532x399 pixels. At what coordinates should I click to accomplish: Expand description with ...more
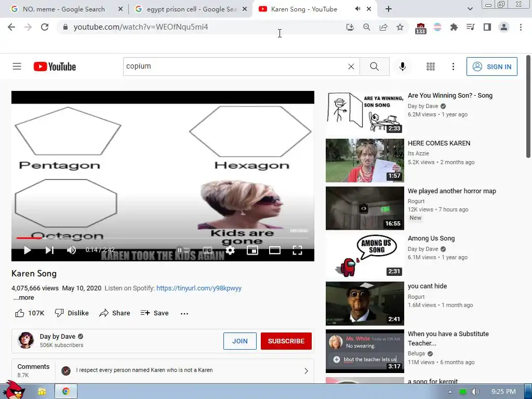pyautogui.click(x=24, y=298)
